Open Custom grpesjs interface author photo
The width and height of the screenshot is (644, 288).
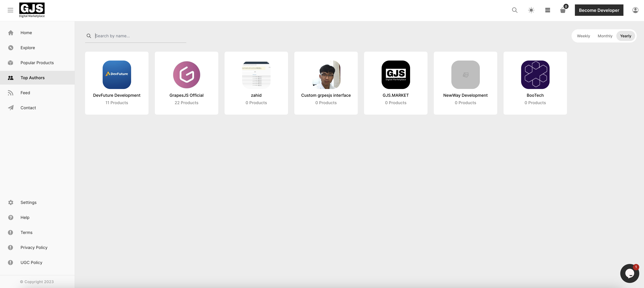[326, 75]
